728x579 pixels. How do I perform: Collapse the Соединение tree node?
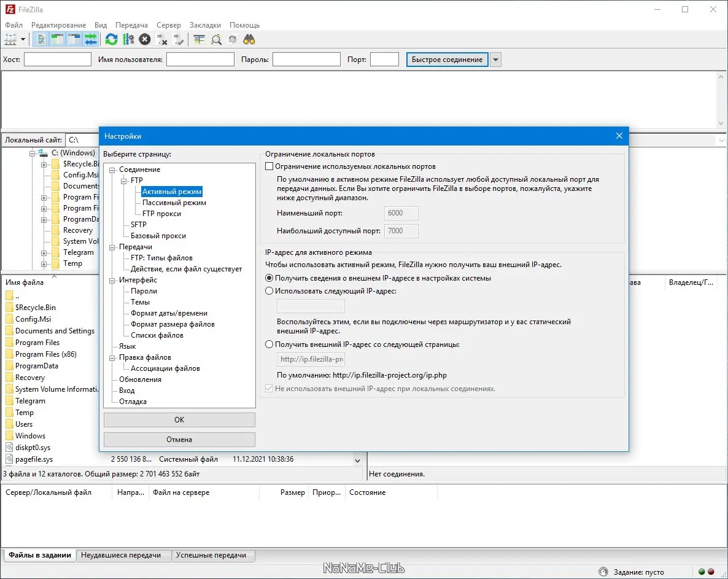click(x=112, y=170)
